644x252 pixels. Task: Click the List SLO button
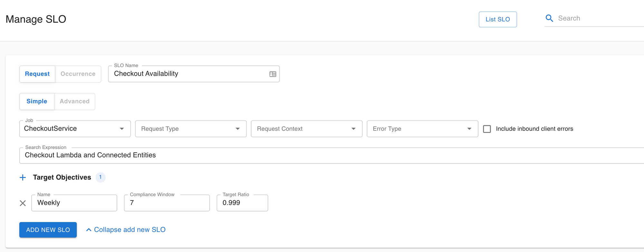(x=497, y=19)
